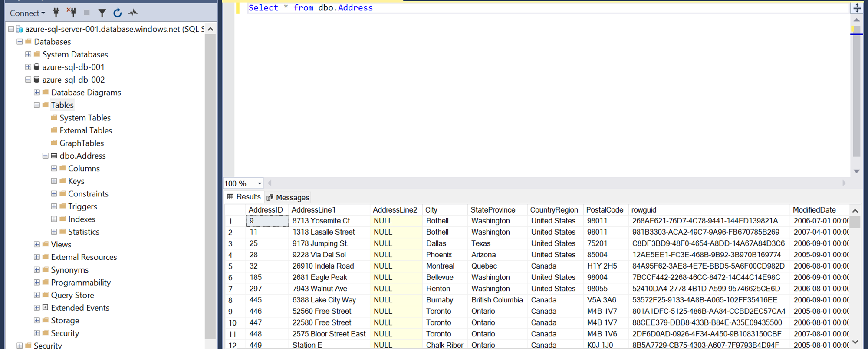Image resolution: width=868 pixels, height=349 pixels.
Task: Open Activity Monitor from the toolbar icon
Action: (133, 13)
